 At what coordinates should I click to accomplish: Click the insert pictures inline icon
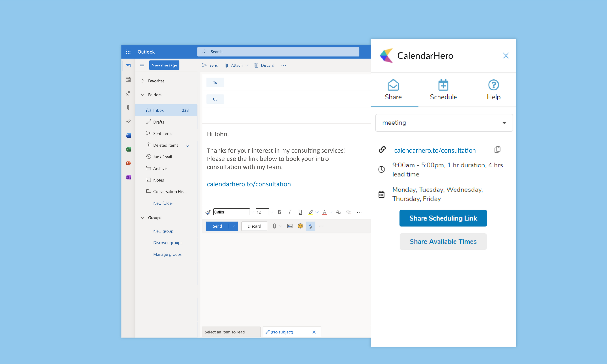[x=290, y=226]
